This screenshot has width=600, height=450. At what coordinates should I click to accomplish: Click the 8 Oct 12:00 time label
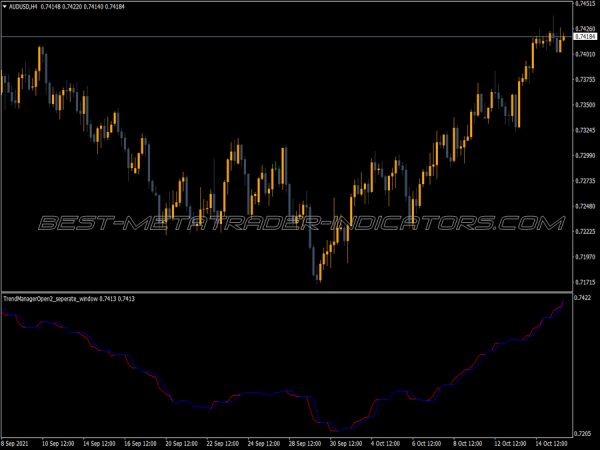point(468,443)
